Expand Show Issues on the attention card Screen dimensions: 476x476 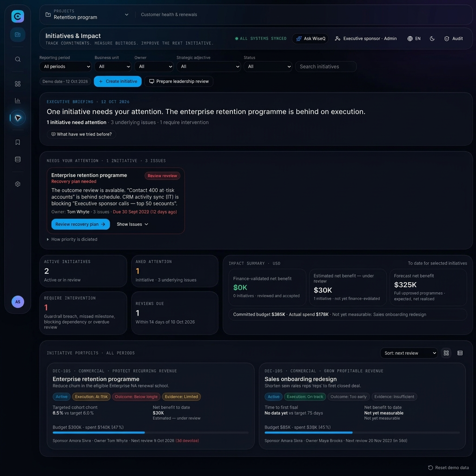(x=132, y=225)
